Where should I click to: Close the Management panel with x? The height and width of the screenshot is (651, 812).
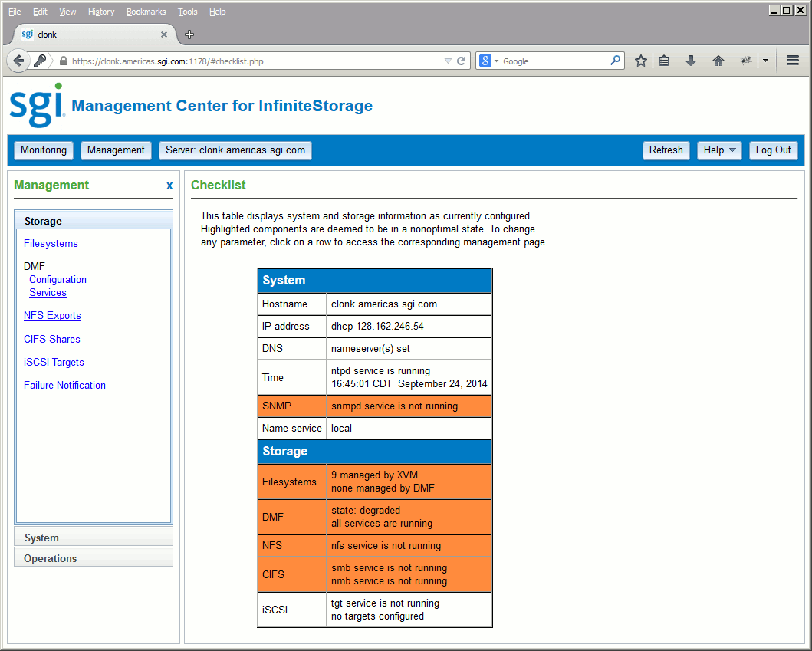tap(169, 186)
